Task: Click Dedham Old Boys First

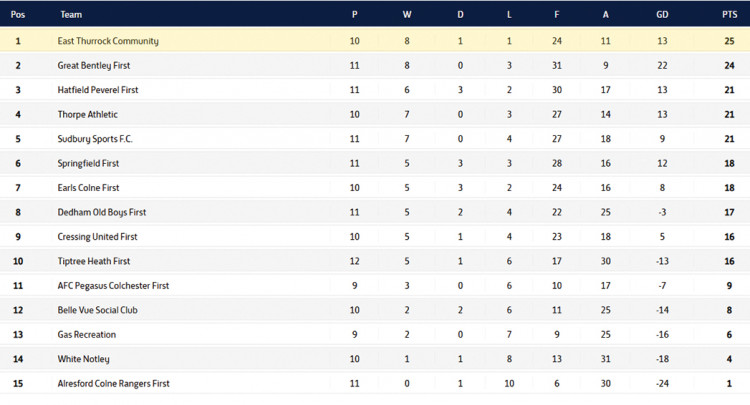Action: click(x=102, y=212)
